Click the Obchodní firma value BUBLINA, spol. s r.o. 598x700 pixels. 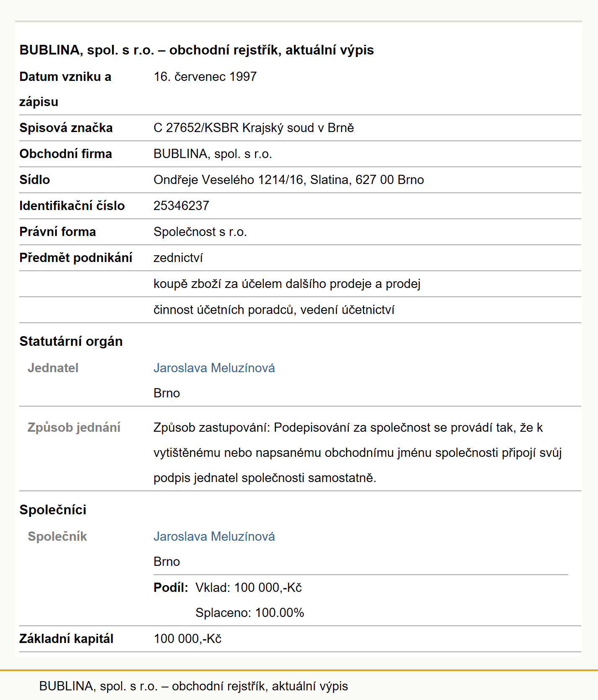tap(213, 154)
